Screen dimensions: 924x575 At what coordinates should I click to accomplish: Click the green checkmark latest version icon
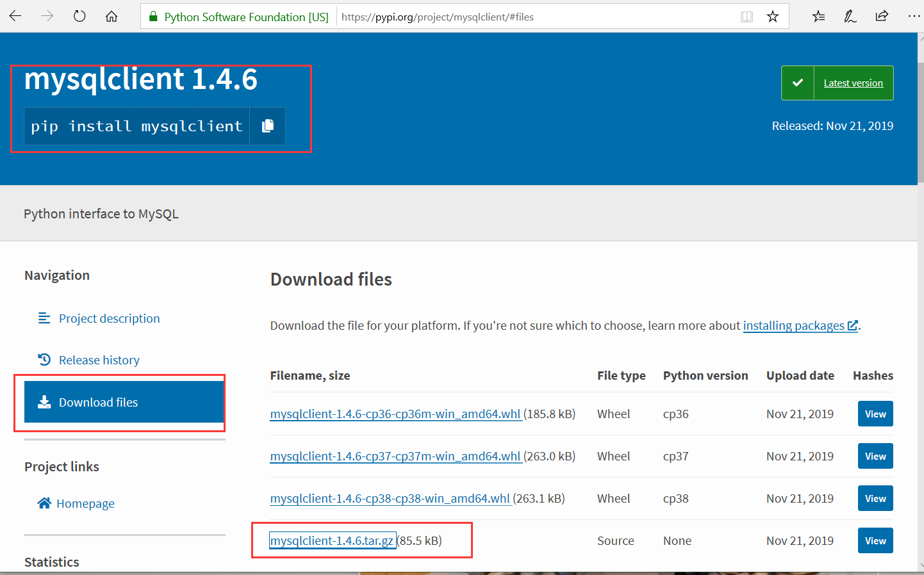click(x=798, y=83)
